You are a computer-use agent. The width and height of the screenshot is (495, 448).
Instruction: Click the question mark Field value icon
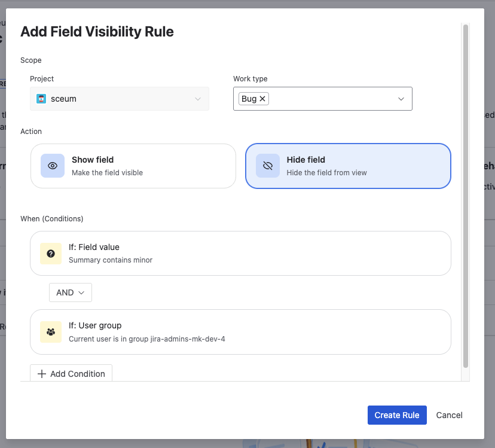(51, 254)
